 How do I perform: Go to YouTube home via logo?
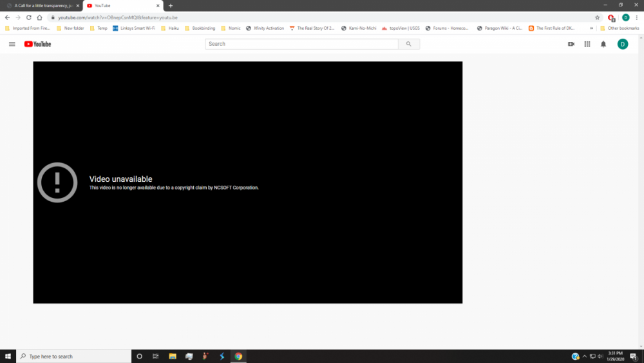[37, 44]
